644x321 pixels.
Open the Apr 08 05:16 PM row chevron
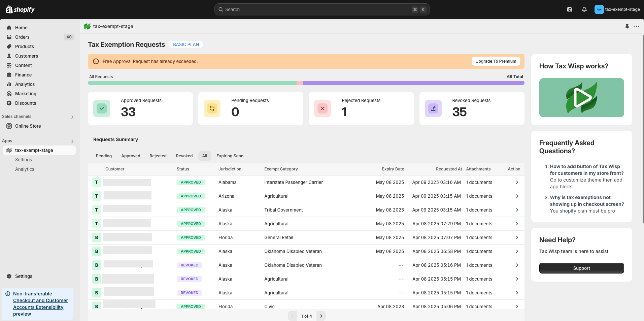(517, 265)
